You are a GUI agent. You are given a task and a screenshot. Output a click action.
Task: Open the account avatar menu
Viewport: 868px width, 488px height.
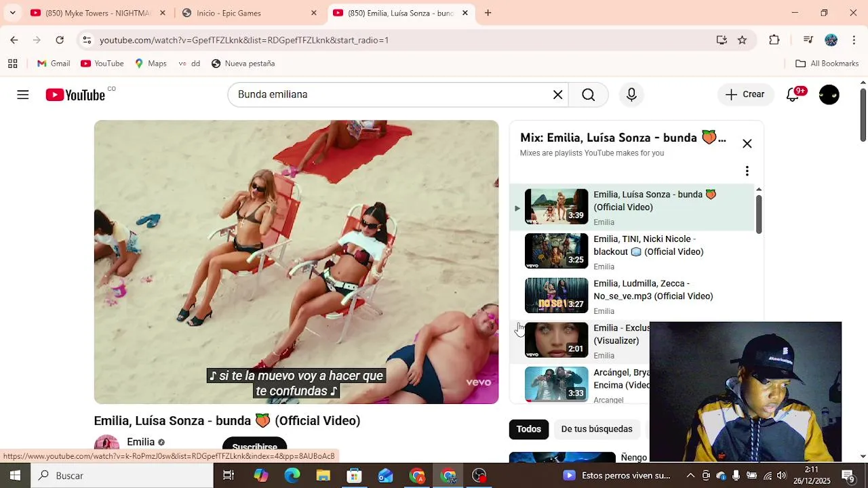[x=829, y=95]
